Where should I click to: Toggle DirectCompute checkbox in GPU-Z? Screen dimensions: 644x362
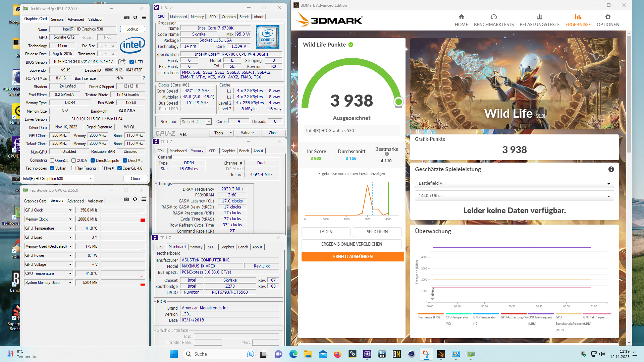[x=93, y=161]
